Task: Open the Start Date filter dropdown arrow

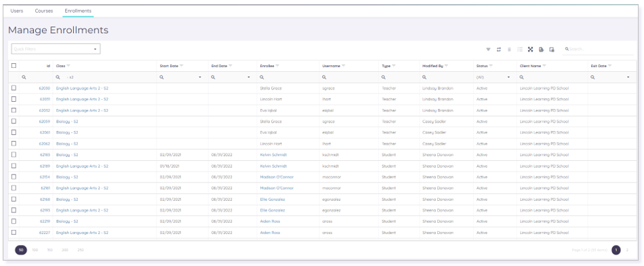Action: pos(200,77)
